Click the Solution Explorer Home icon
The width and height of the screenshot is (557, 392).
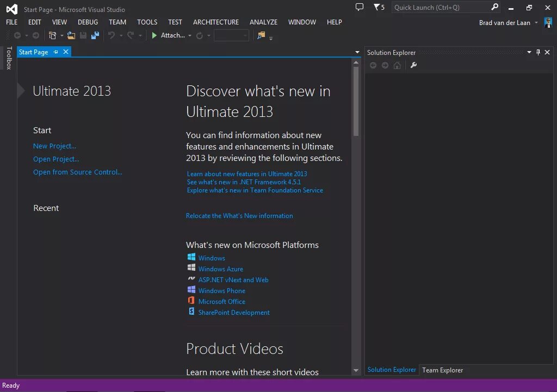[397, 65]
